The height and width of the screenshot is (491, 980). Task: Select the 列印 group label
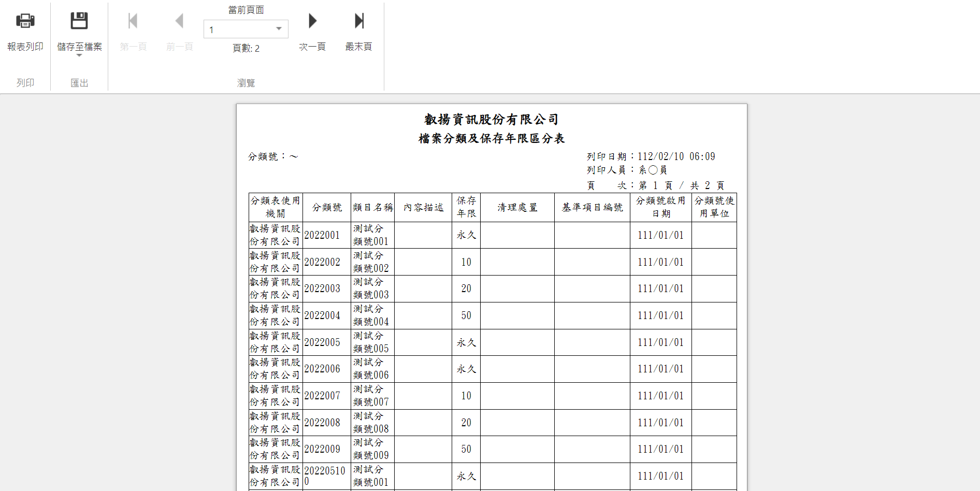(x=25, y=83)
